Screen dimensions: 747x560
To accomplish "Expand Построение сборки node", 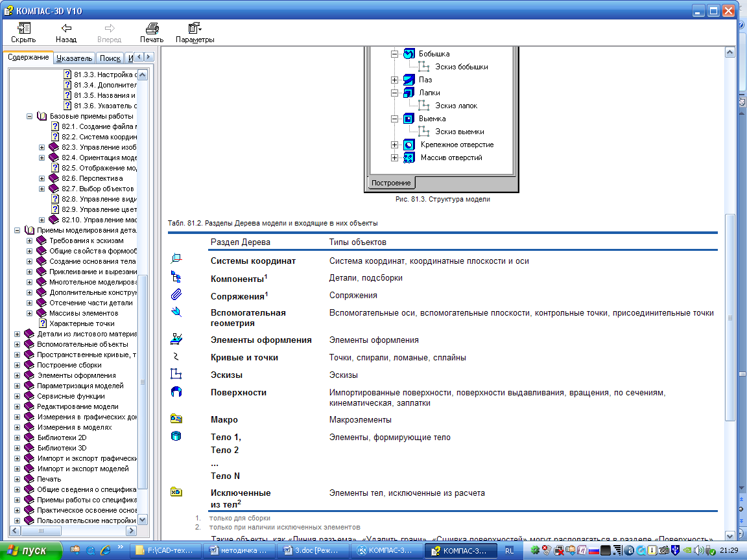I will [x=17, y=366].
